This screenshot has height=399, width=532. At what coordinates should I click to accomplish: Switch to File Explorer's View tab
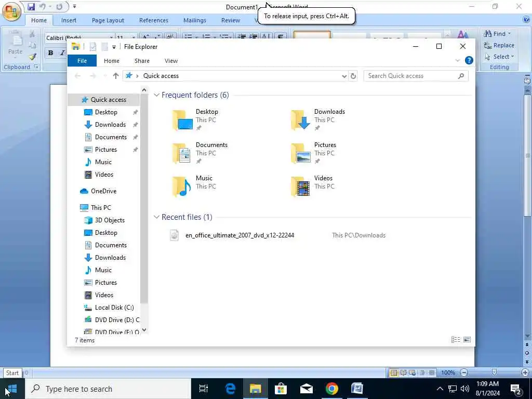(171, 61)
